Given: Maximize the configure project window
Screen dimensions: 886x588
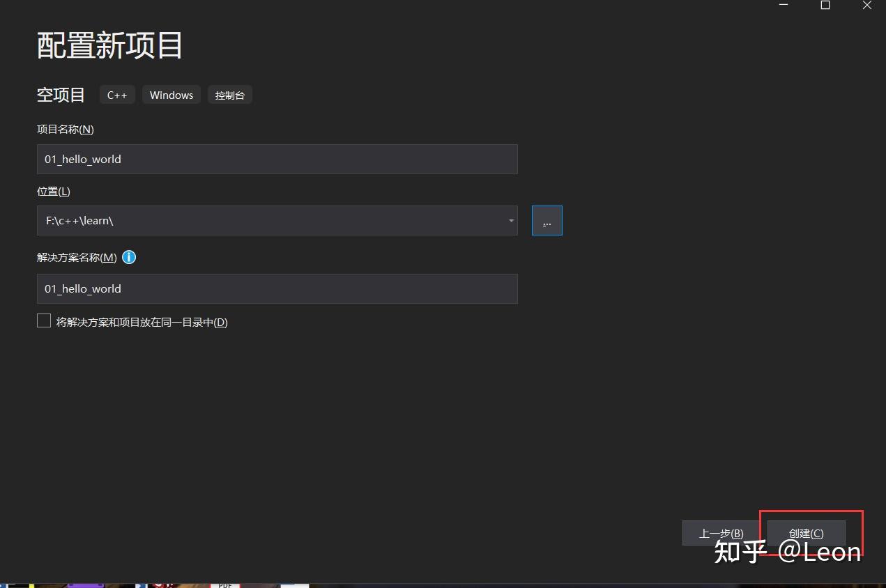Looking at the screenshot, I should [x=825, y=6].
